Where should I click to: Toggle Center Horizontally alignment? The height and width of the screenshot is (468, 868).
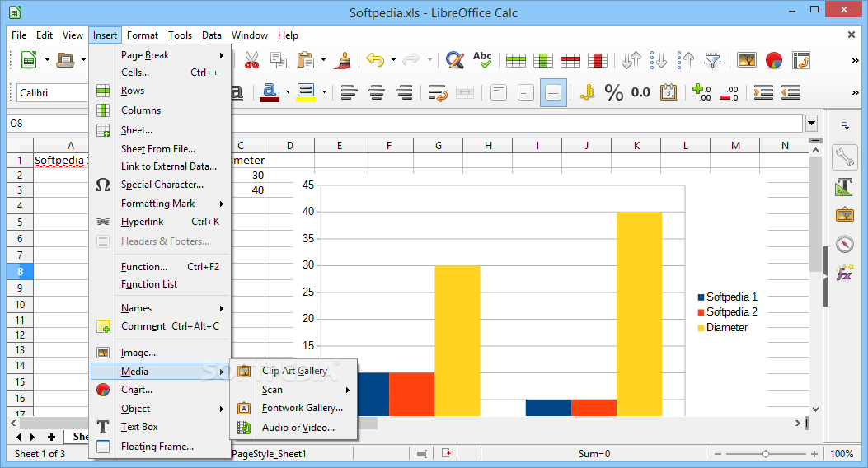point(377,92)
